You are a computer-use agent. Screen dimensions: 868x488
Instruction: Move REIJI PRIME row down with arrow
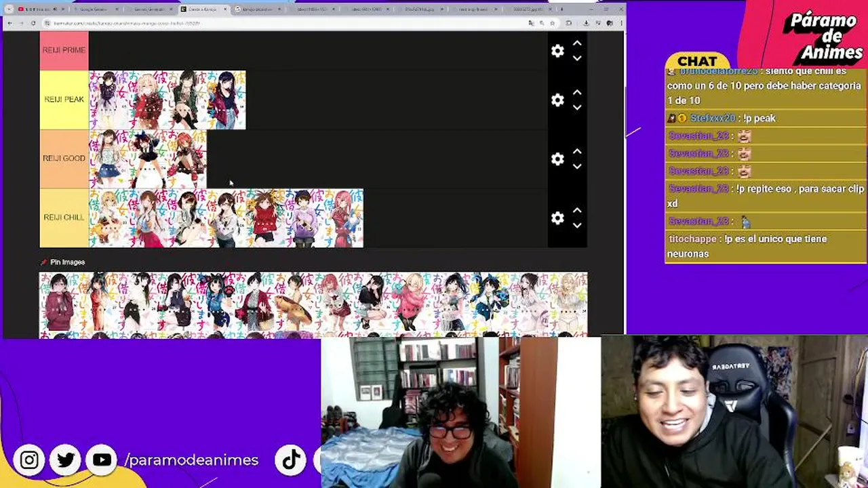[x=577, y=58]
